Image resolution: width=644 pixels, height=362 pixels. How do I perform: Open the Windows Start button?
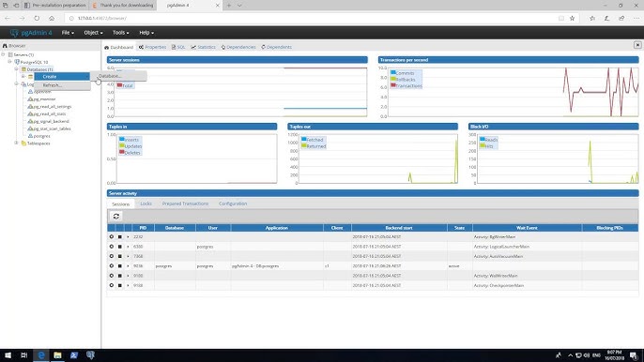pyautogui.click(x=8, y=355)
